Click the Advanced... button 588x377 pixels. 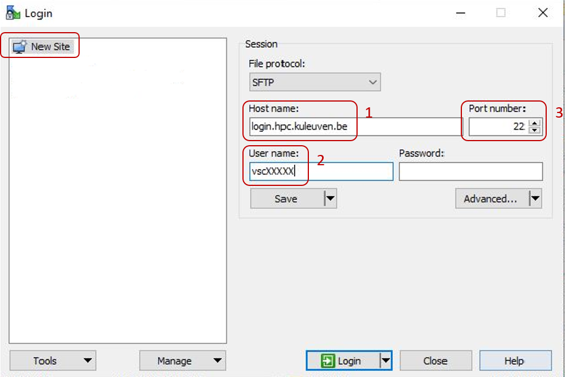pyautogui.click(x=492, y=199)
